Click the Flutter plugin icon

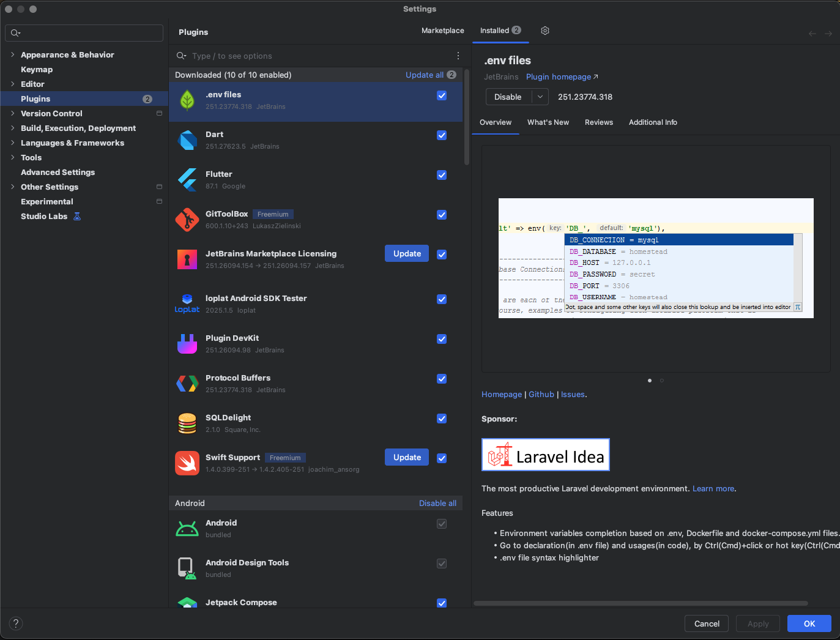pos(187,180)
